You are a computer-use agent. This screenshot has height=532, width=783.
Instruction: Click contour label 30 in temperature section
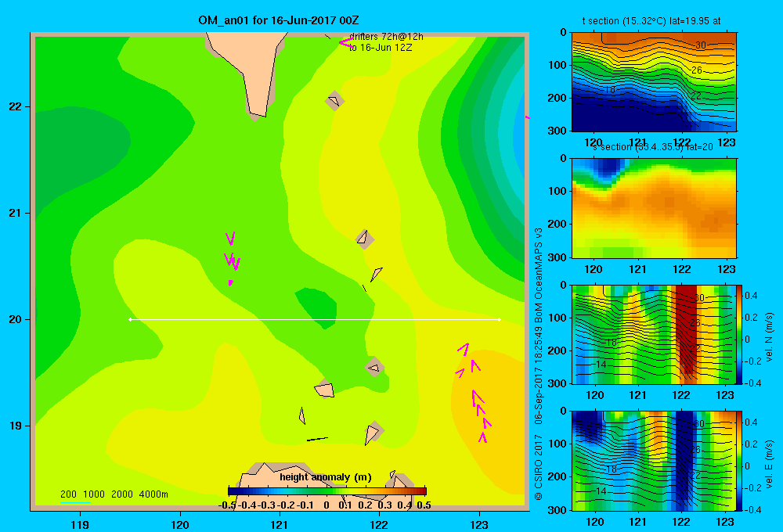[x=701, y=45]
